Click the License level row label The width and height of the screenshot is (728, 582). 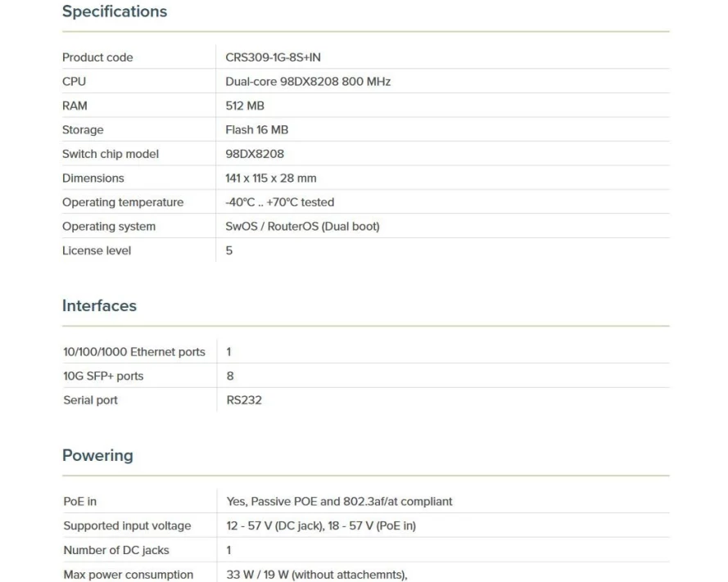coord(97,250)
